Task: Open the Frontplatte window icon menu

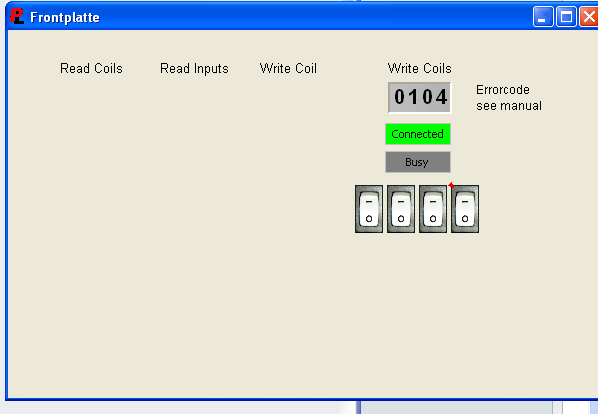Action: tap(16, 16)
